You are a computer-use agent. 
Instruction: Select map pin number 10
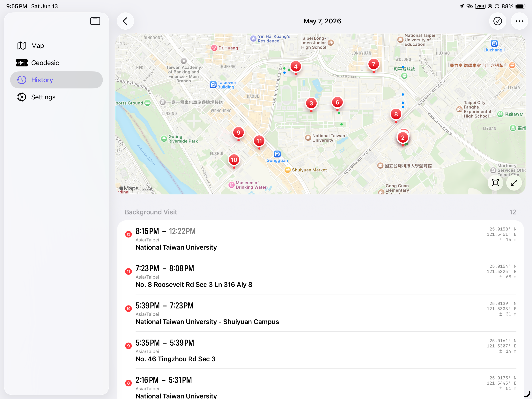234,160
